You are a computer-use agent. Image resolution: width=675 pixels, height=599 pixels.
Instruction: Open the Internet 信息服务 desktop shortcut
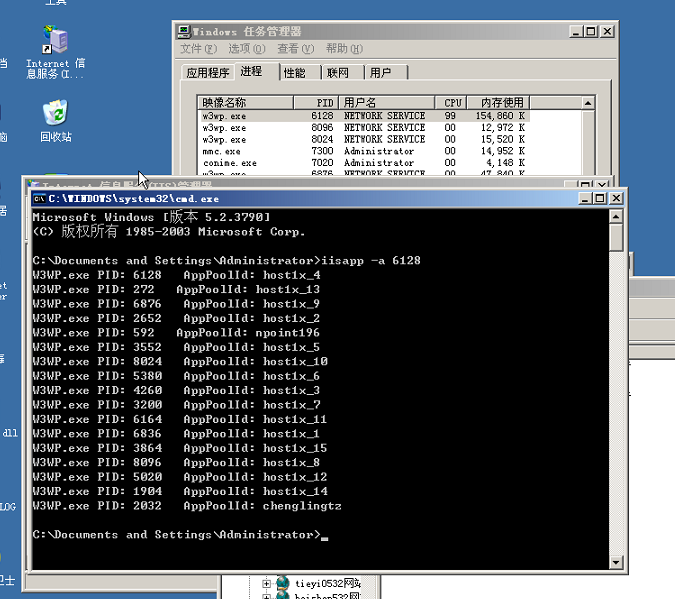point(54,42)
